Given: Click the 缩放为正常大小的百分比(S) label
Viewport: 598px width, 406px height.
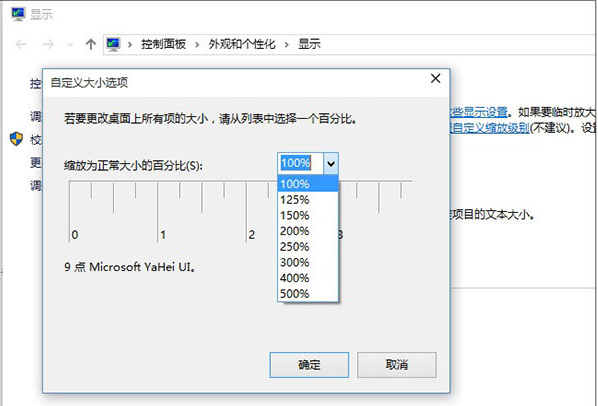Looking at the screenshot, I should click(133, 165).
